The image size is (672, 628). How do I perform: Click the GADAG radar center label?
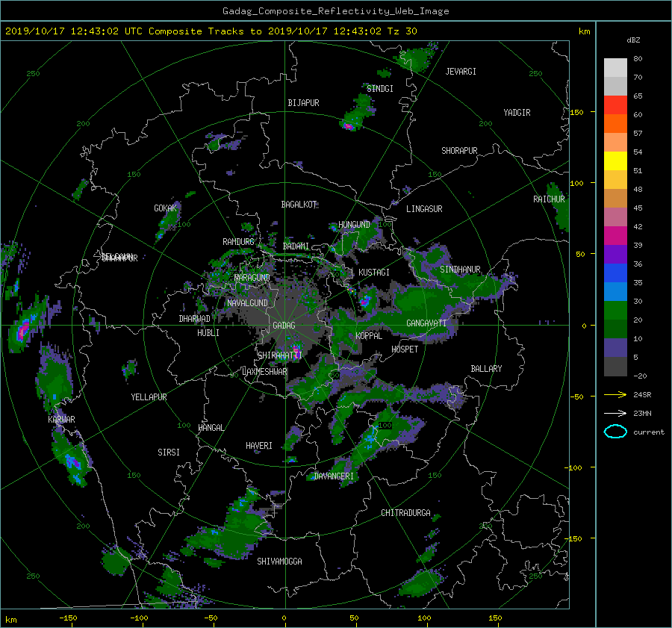tap(284, 326)
